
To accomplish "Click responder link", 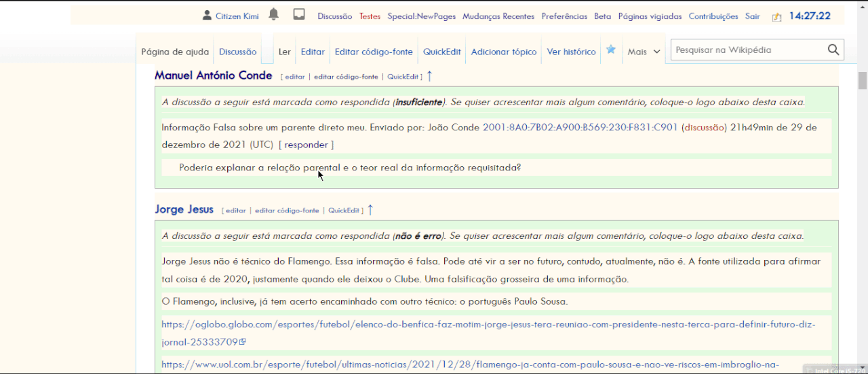I will coord(307,145).
